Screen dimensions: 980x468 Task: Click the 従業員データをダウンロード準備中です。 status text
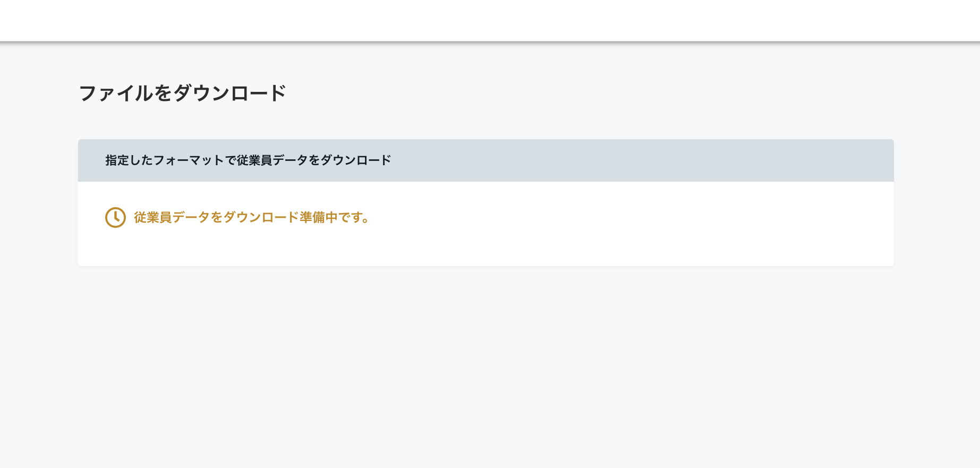[252, 217]
